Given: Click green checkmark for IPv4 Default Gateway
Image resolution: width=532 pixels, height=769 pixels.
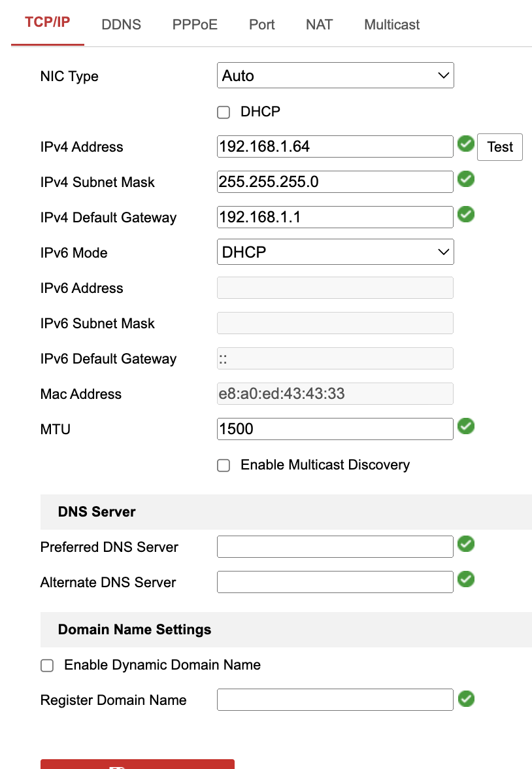Looking at the screenshot, I should click(465, 214).
